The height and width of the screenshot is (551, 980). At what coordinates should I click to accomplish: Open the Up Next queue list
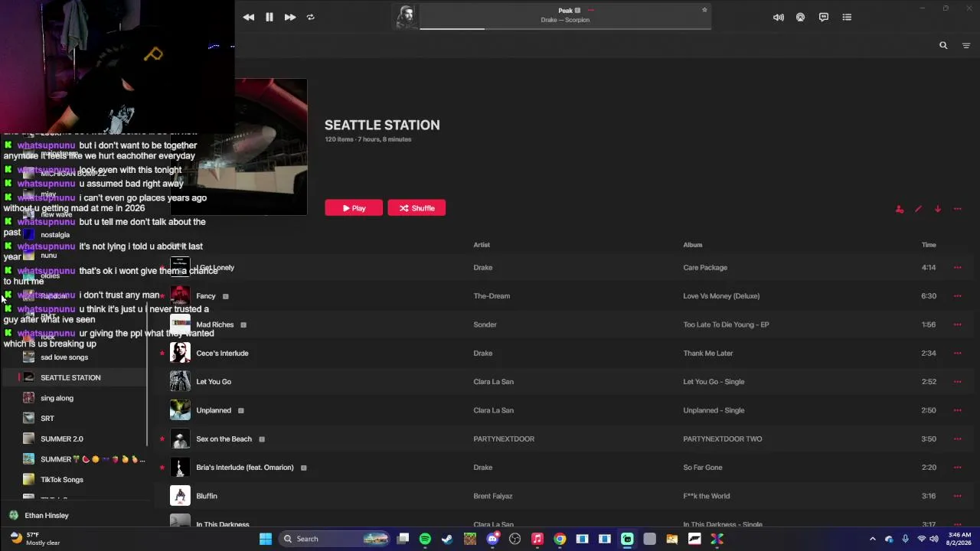click(x=847, y=17)
